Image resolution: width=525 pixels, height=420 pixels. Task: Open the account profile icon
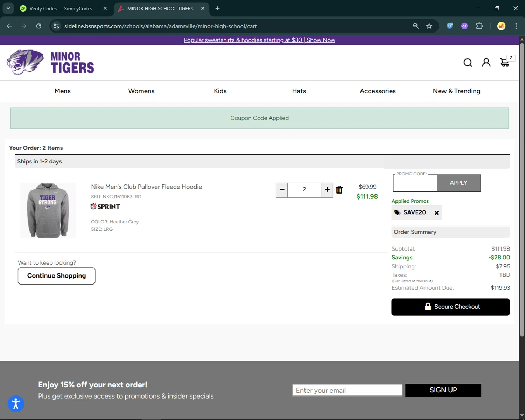tap(486, 63)
